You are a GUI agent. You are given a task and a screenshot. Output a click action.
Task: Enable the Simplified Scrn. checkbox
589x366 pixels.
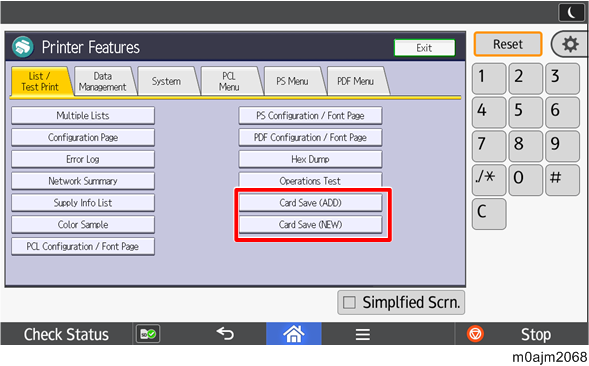[349, 302]
